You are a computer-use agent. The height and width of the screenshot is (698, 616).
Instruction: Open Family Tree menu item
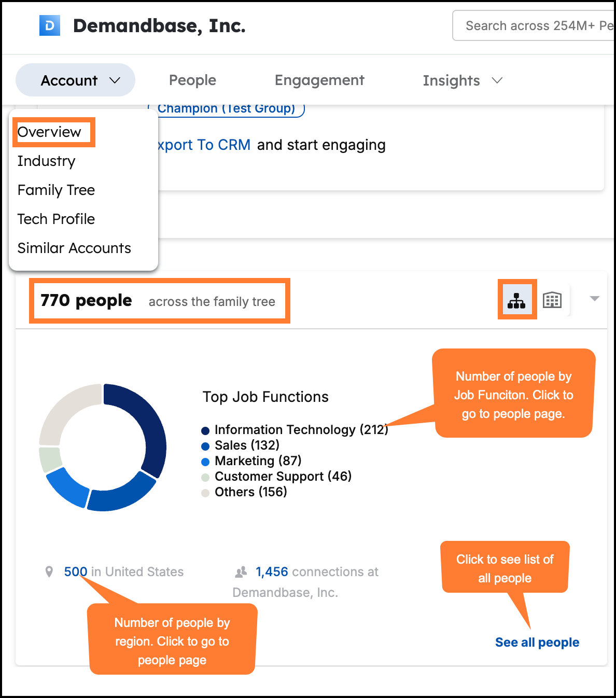pos(56,190)
